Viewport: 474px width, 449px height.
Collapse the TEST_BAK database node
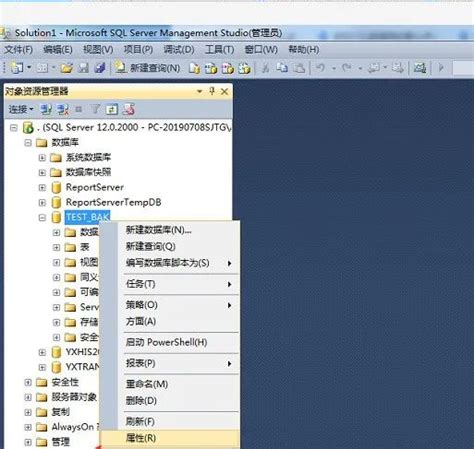point(42,217)
